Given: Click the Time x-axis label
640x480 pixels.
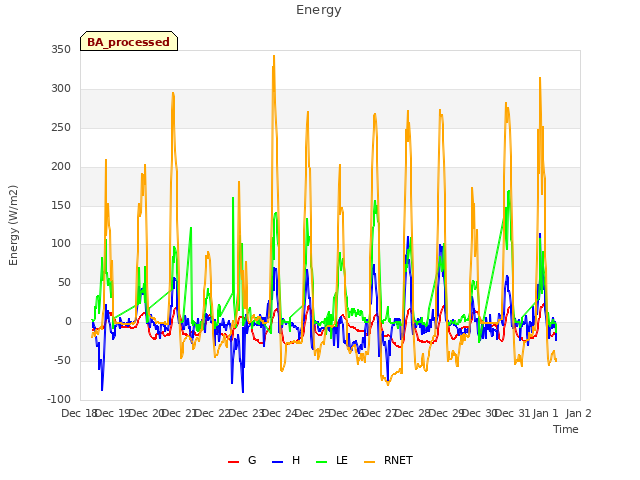Looking at the screenshot, I should pos(566,429).
